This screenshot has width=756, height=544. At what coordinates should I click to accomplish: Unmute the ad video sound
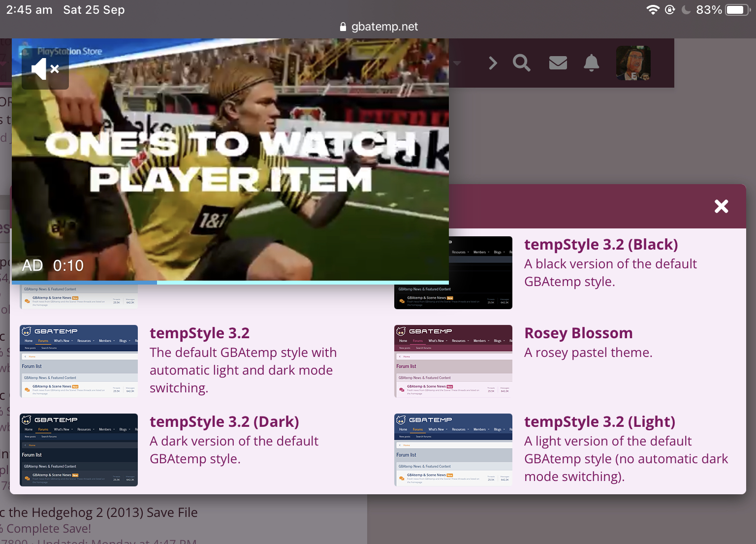click(45, 69)
